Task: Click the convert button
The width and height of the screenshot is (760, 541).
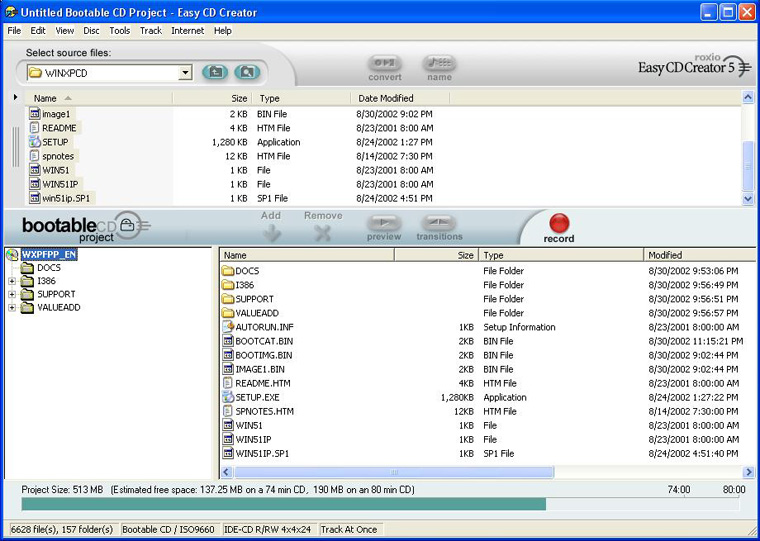Action: 385,63
